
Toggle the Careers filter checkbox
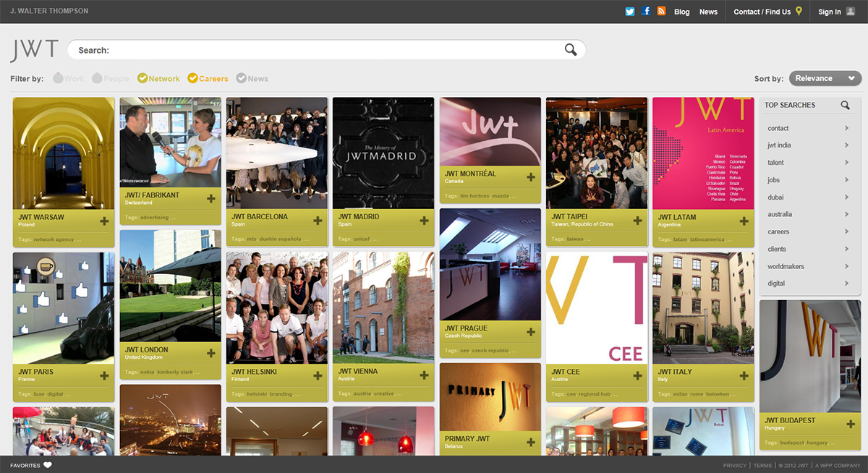(192, 78)
